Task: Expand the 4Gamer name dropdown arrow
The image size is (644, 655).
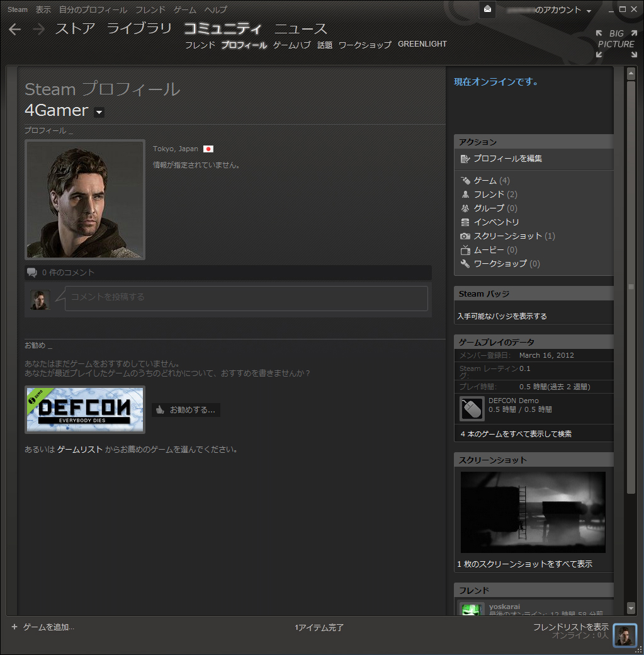Action: click(99, 112)
